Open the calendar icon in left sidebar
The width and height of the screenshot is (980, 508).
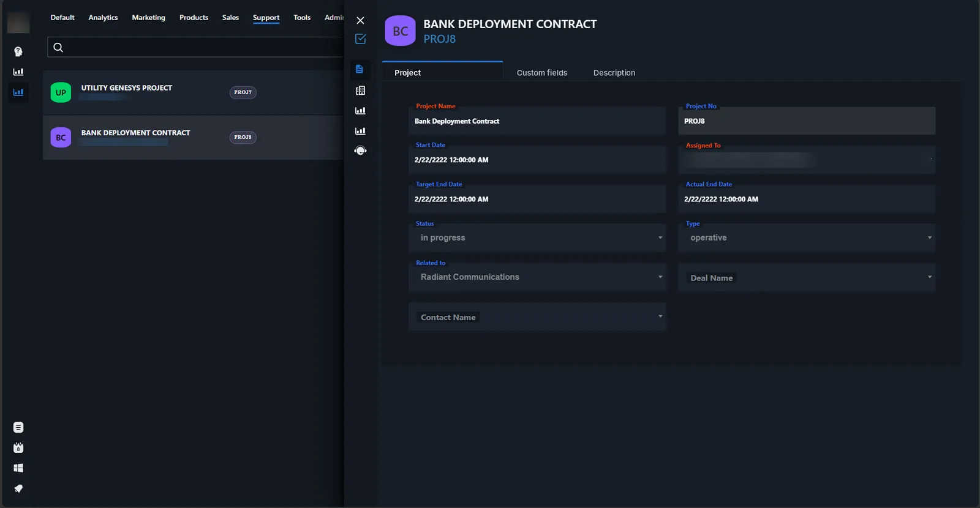(x=18, y=447)
